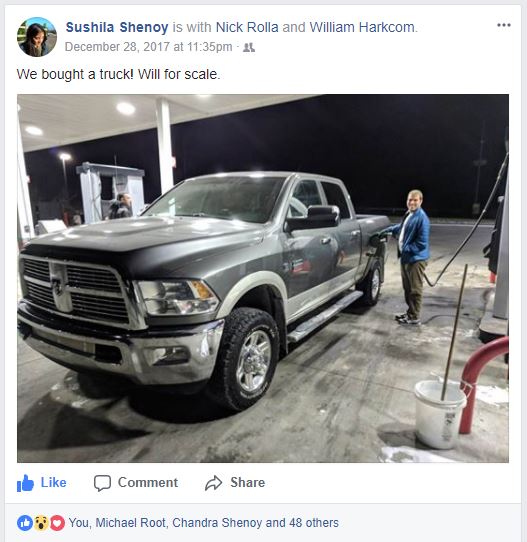527x542 pixels.
Task: Click the friends audience privacy icon
Action: pyautogui.click(x=249, y=47)
